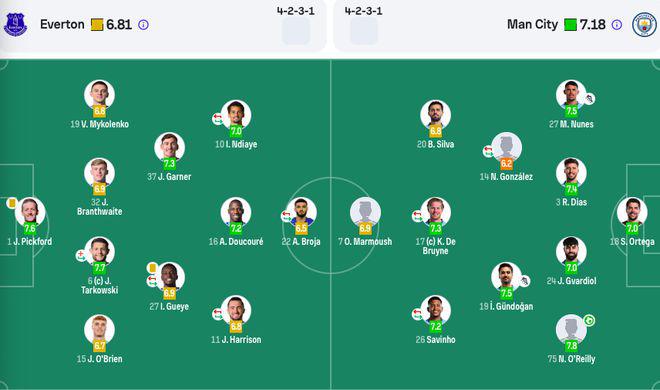The width and height of the screenshot is (660, 390).
Task: Click yellow card icon beside I. Gueye
Action: tap(152, 268)
